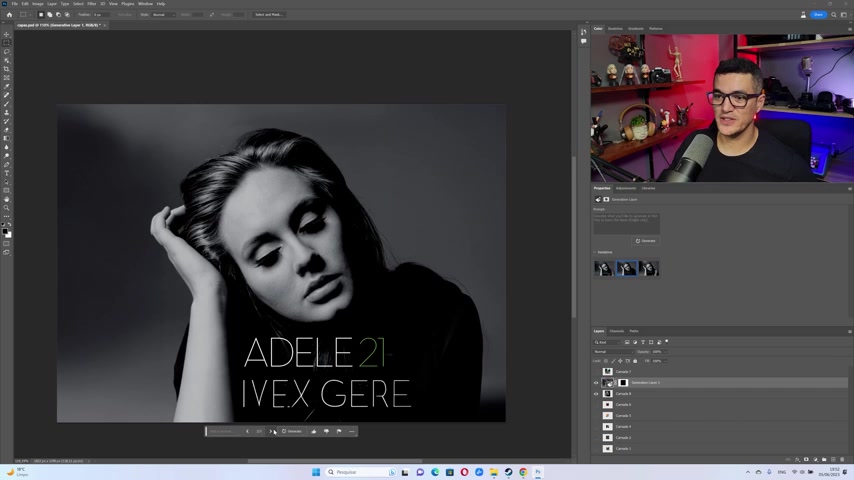The width and height of the screenshot is (854, 480).
Task: Switch to the Channels tab
Action: [x=617, y=331]
